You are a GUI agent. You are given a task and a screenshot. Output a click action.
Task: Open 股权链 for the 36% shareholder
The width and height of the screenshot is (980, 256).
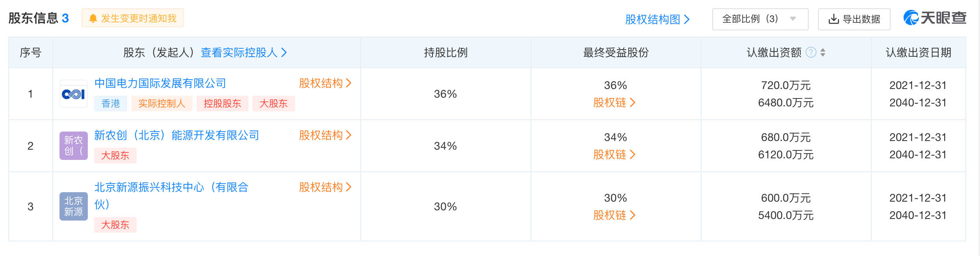coord(614,103)
